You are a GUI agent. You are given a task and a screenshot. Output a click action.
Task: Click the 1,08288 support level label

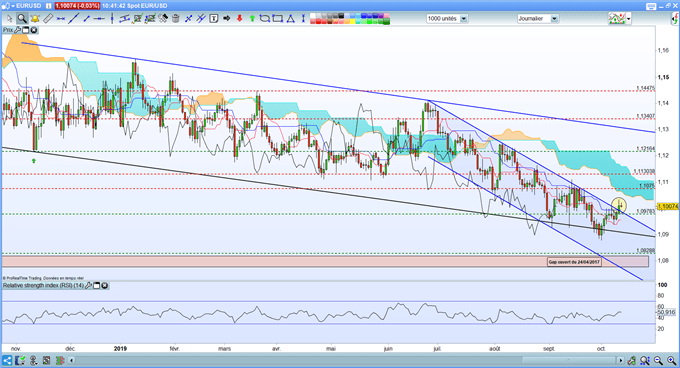(645, 250)
